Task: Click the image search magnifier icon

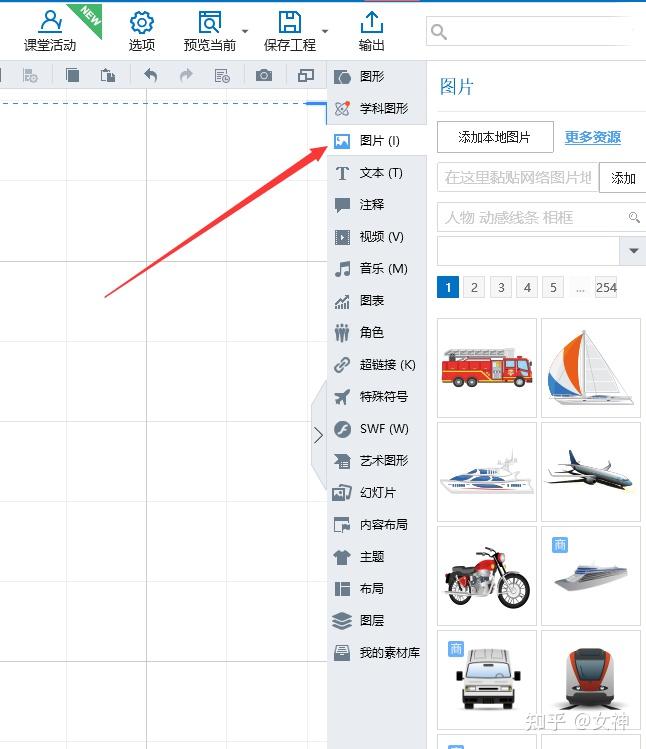Action: [634, 217]
